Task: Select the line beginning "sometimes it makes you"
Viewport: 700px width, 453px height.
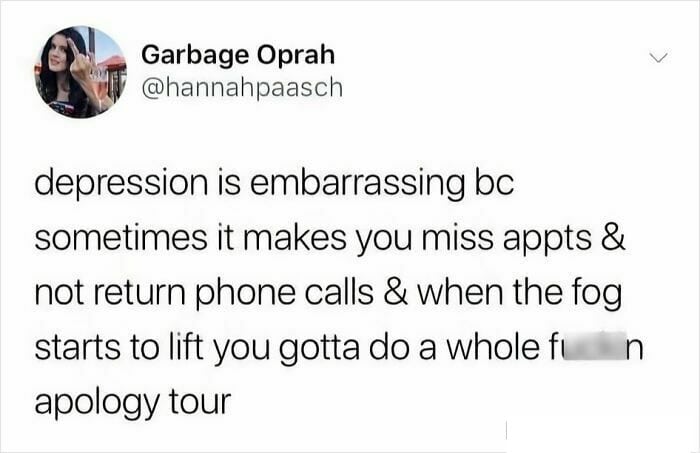Action: pos(330,239)
